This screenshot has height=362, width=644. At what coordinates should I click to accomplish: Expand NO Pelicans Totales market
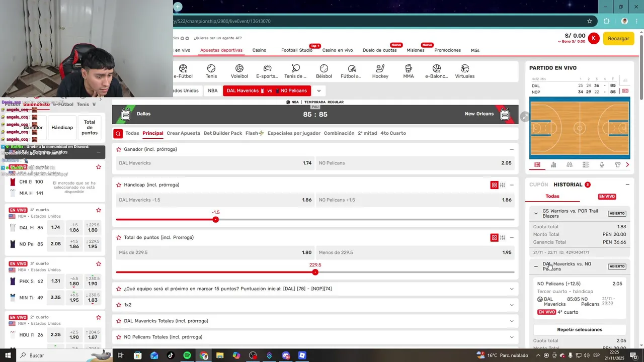(512, 337)
